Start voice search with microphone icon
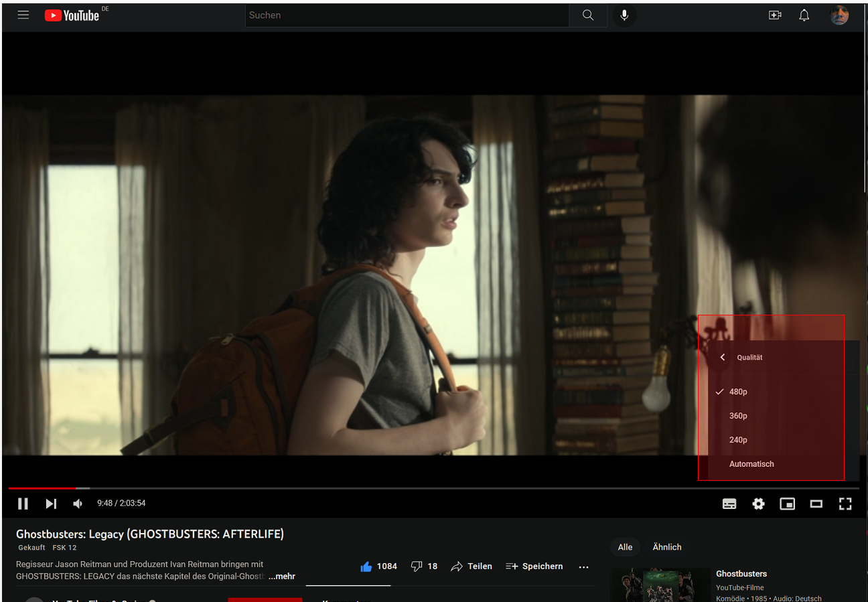Image resolution: width=868 pixels, height=602 pixels. click(x=624, y=15)
